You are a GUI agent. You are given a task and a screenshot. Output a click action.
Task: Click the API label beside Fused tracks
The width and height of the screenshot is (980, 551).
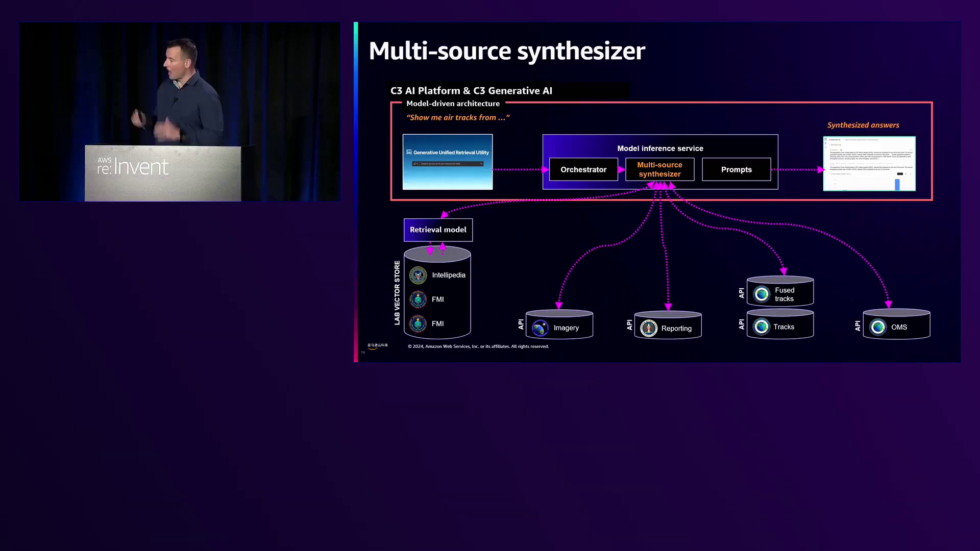tap(741, 293)
